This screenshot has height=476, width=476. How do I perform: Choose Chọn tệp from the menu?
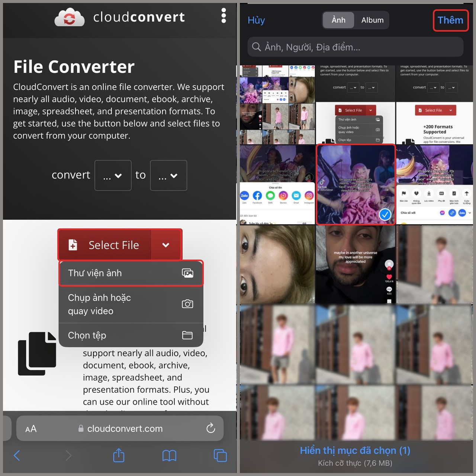point(131,335)
